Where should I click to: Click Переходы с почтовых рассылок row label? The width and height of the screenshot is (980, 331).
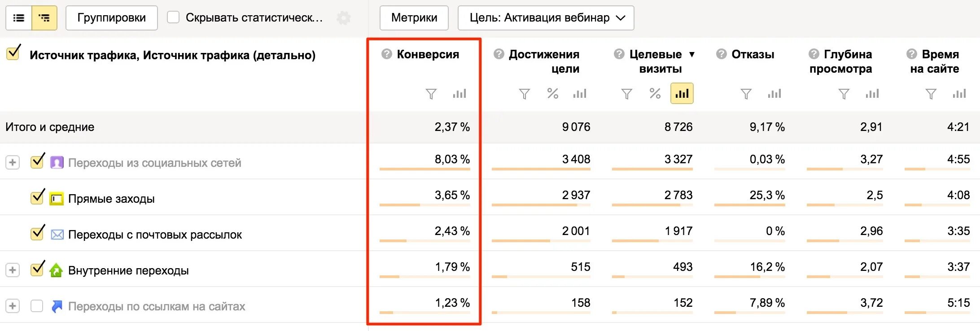click(x=155, y=235)
